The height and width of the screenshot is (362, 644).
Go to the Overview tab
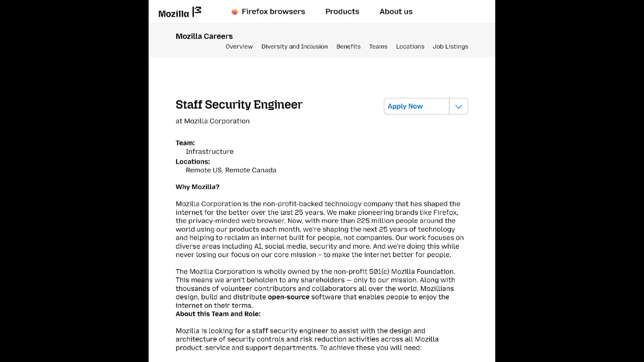coord(239,47)
